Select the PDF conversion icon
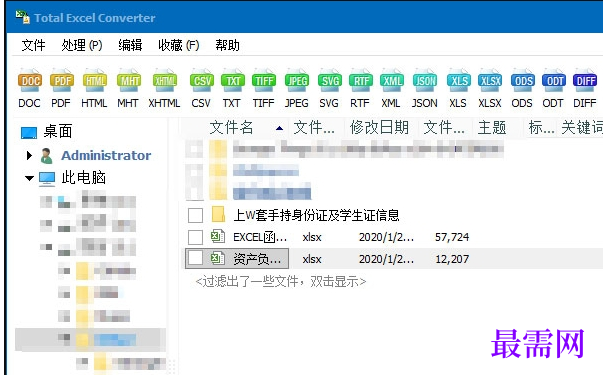 (62, 81)
